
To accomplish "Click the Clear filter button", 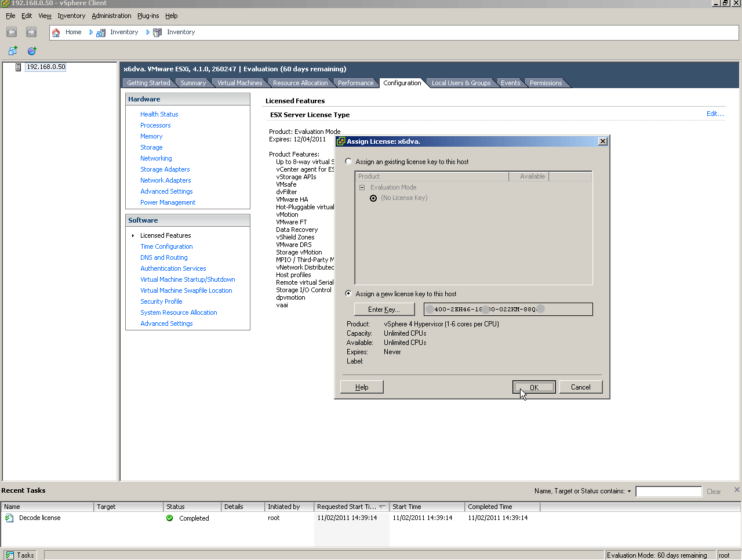I will tap(714, 492).
